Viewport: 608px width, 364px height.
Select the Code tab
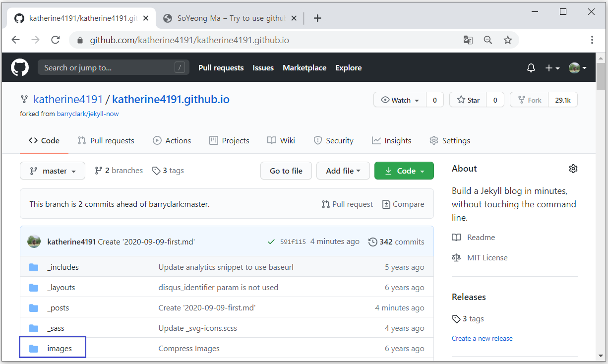tap(44, 140)
